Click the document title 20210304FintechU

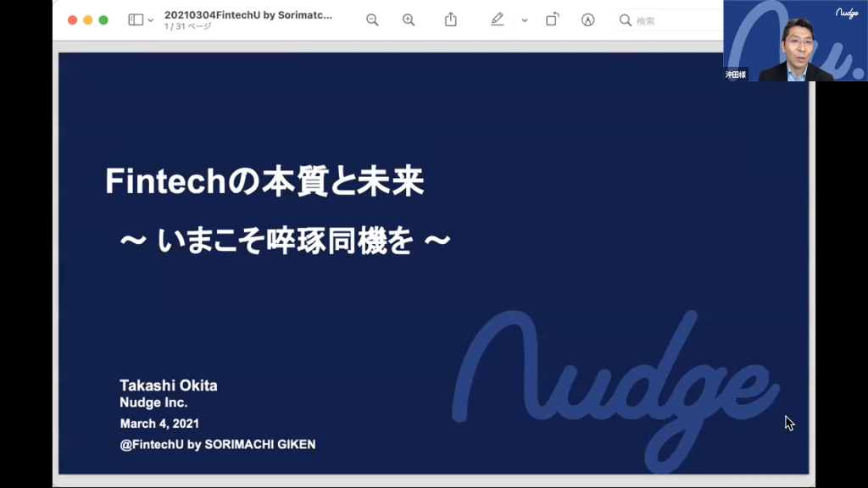coord(248,15)
